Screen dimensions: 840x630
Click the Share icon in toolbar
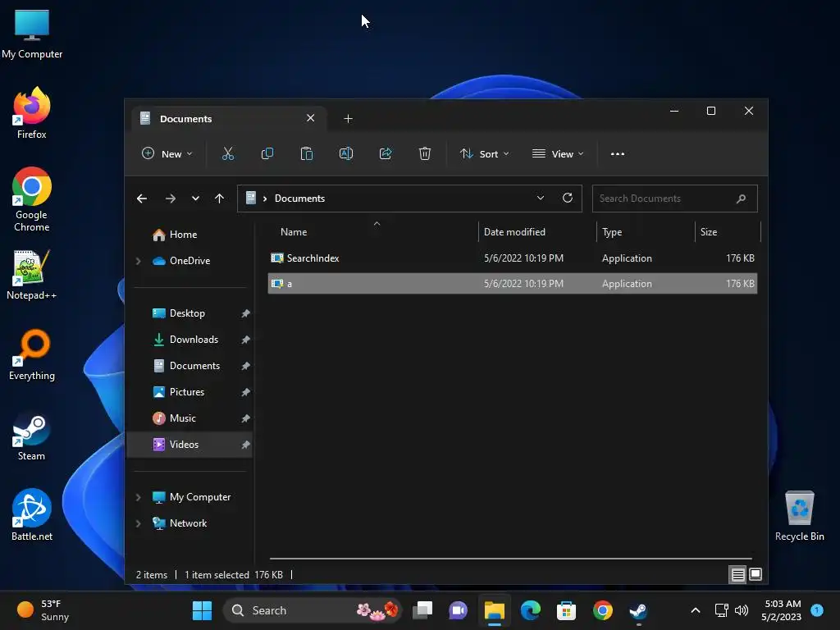coord(386,153)
